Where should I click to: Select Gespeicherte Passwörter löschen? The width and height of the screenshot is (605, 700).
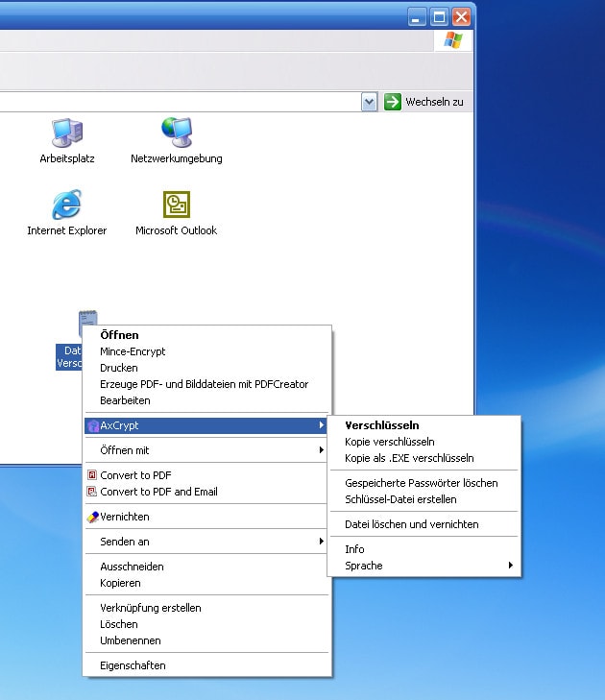[424, 483]
